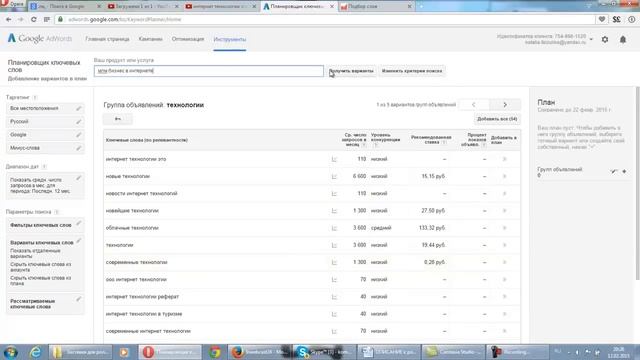Open help tooltip next to 'Диапазон дат'
This screenshot has width=640, height=360.
[x=44, y=167]
